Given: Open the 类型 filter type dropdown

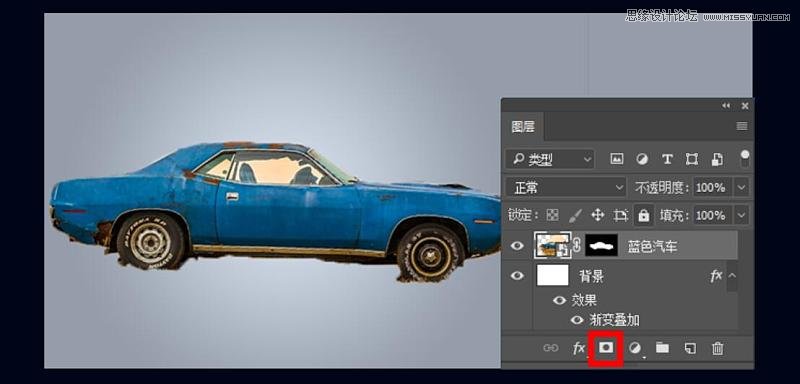Looking at the screenshot, I should 550,160.
